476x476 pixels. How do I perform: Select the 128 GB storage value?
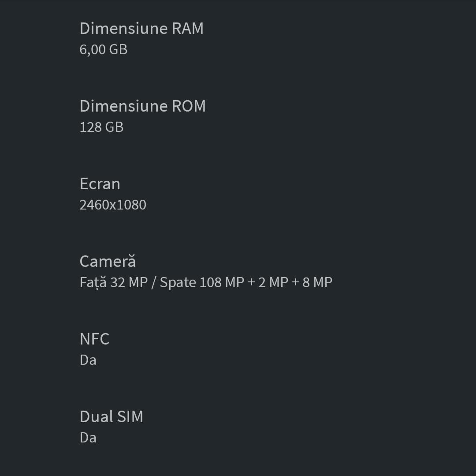[101, 127]
